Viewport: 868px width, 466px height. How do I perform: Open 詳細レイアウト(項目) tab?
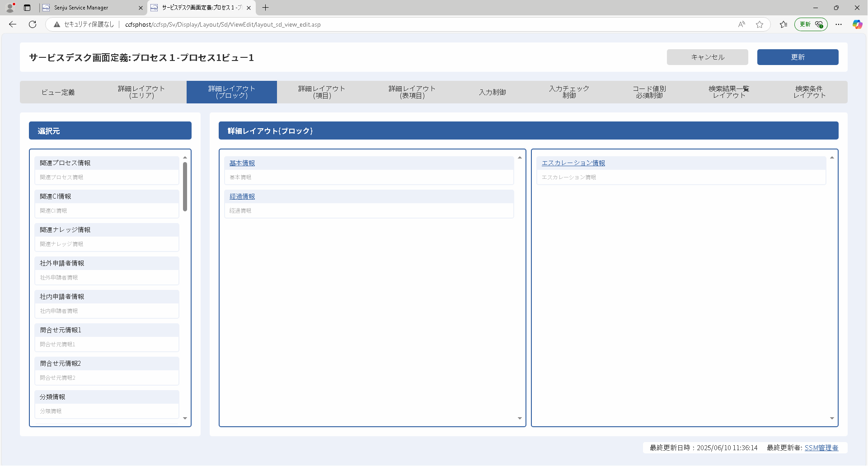322,92
